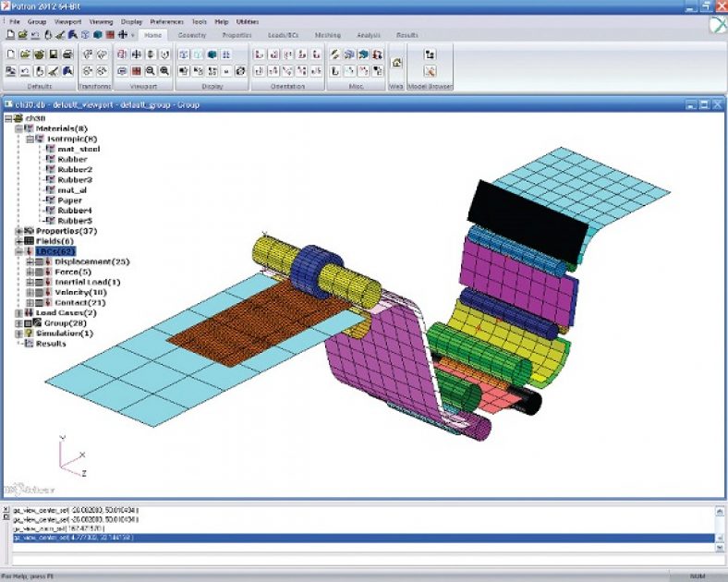
Task: Select the Rubber5 material
Action: click(75, 221)
